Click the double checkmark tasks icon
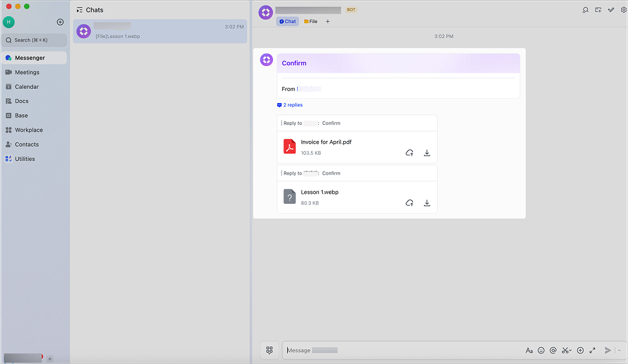Image resolution: width=628 pixels, height=364 pixels. 611,10
